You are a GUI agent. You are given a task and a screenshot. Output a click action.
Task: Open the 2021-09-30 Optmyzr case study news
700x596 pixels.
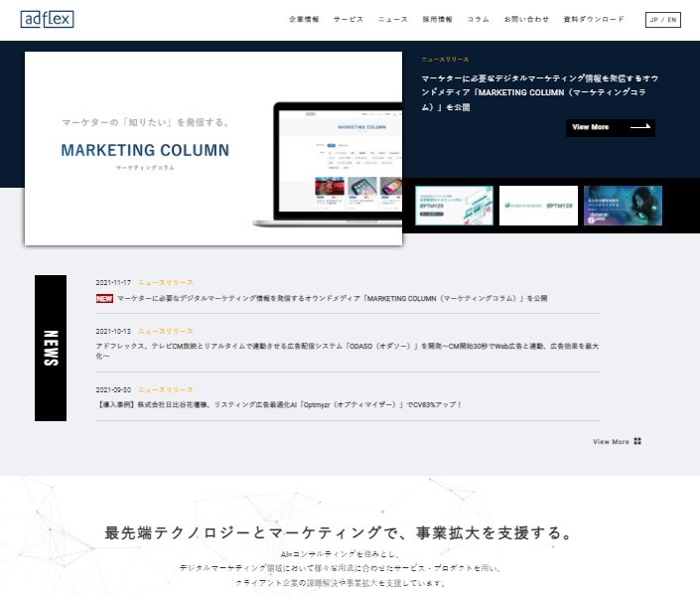point(279,405)
